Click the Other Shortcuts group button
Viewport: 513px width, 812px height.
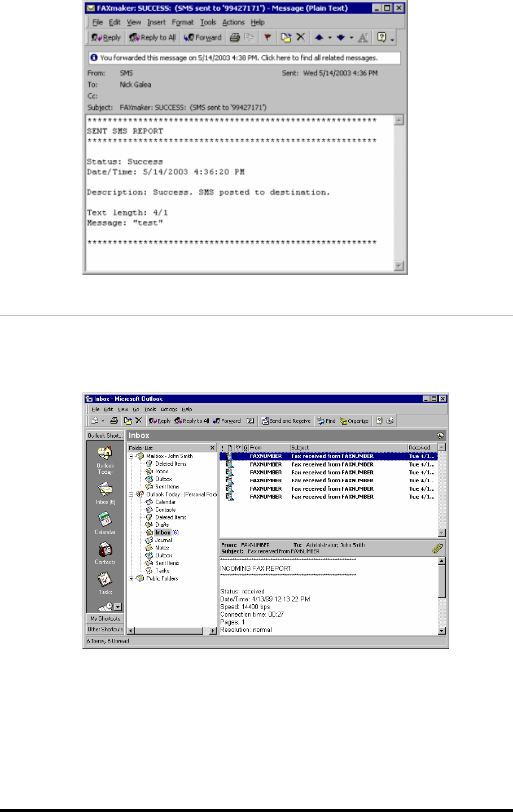[x=105, y=629]
